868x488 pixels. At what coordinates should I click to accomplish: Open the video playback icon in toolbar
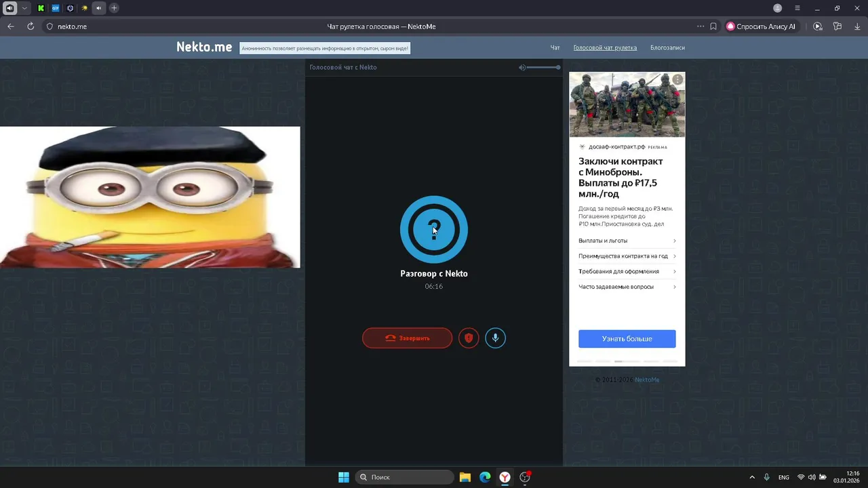[x=818, y=26]
